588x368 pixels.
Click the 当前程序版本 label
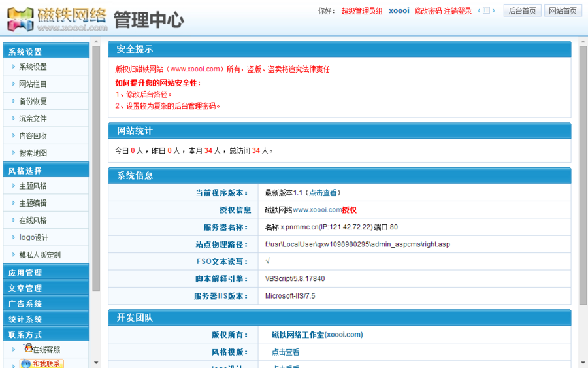pos(221,193)
